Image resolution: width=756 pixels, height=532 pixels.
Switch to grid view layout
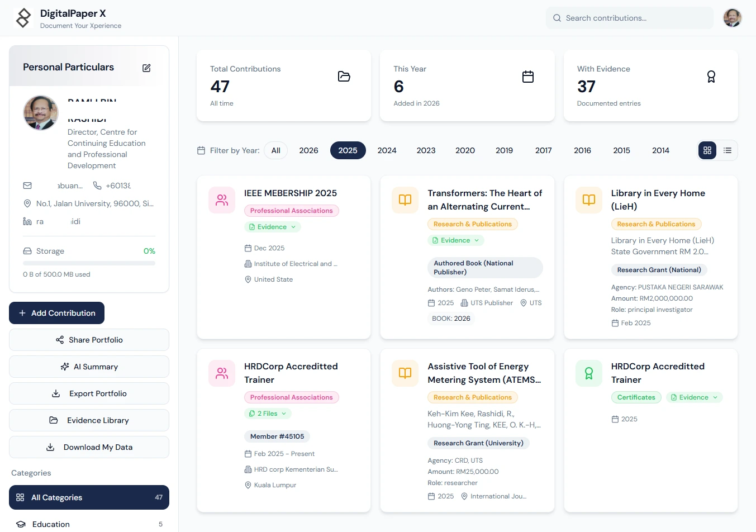click(x=707, y=150)
